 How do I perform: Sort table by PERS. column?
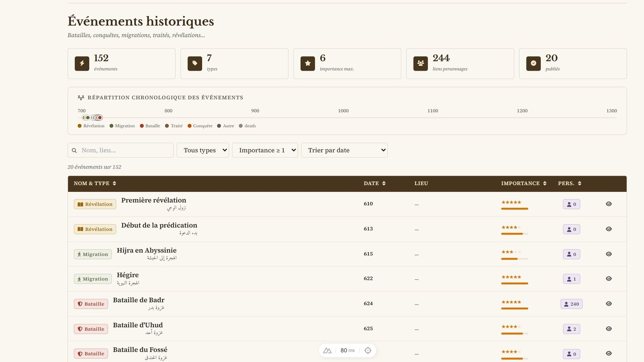[x=570, y=183]
